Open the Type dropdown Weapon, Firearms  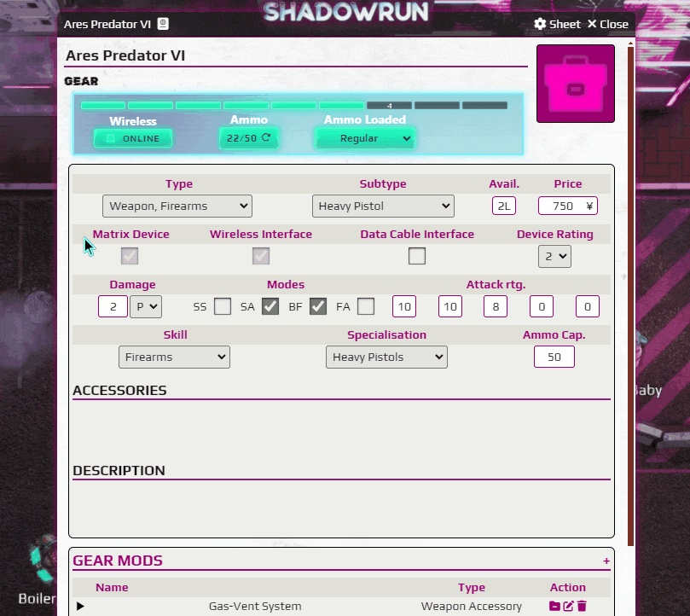pyautogui.click(x=177, y=206)
